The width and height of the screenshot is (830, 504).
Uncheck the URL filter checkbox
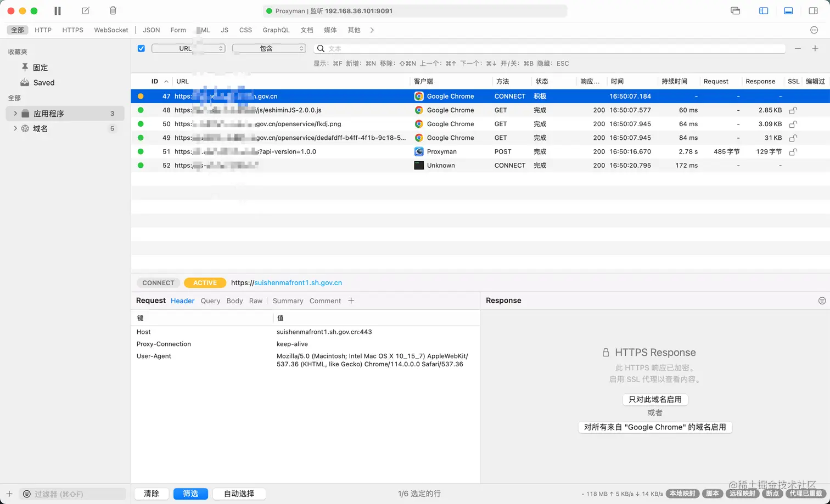(x=141, y=48)
